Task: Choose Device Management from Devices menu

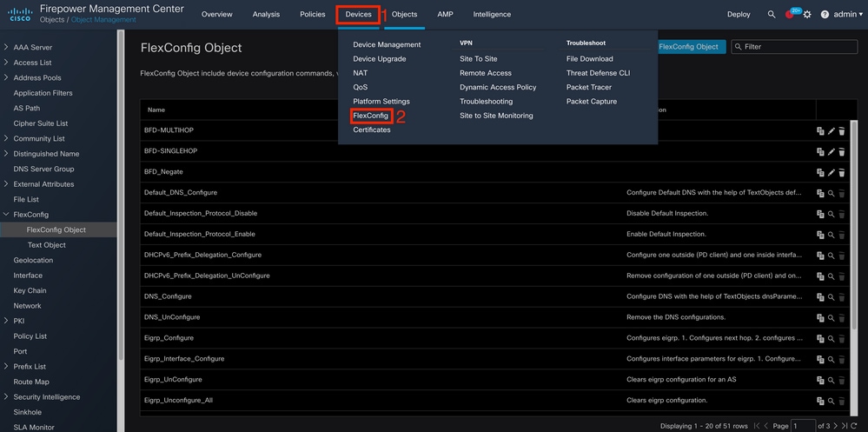Action: (387, 44)
